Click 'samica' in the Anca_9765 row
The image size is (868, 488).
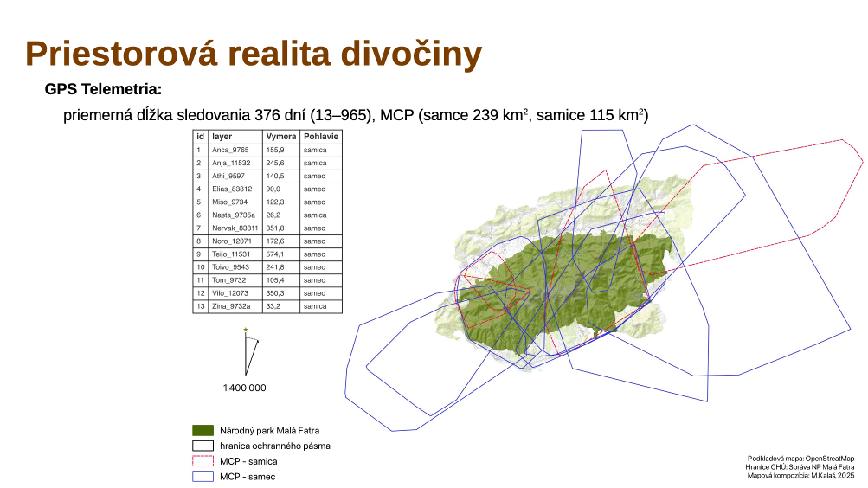[x=315, y=150]
